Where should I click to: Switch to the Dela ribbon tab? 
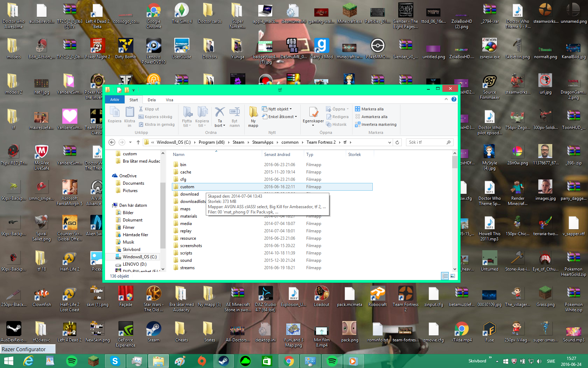[152, 100]
